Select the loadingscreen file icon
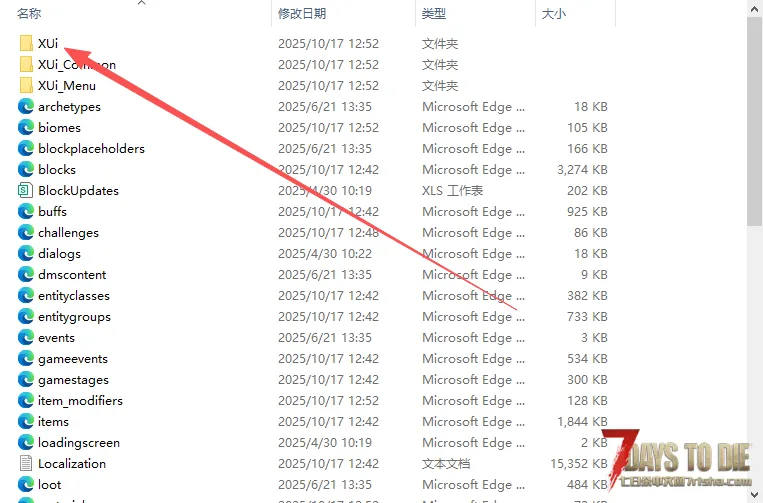This screenshot has height=503, width=763. coord(26,443)
